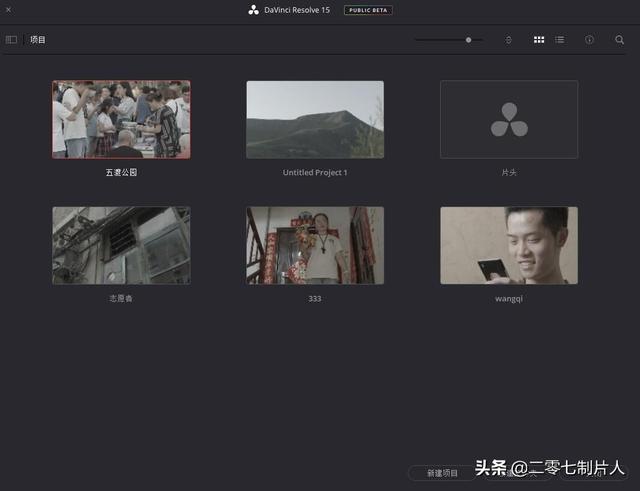The width and height of the screenshot is (640, 491).
Task: Click the 项目 header label
Action: (38, 40)
